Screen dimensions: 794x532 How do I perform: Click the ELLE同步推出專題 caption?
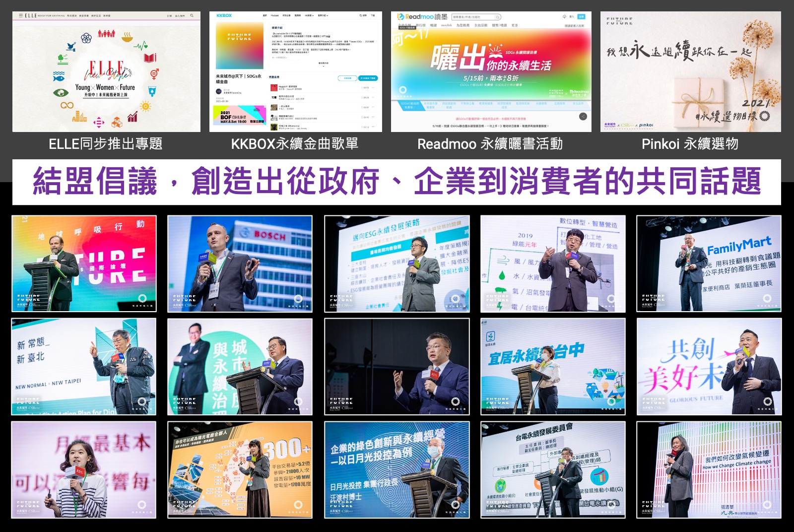coord(106,144)
